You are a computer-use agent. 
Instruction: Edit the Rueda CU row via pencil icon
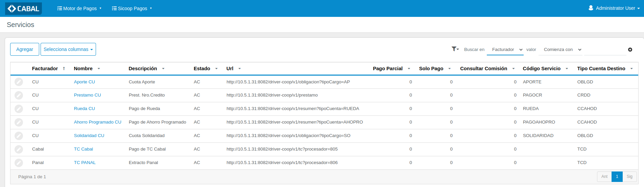tap(19, 109)
